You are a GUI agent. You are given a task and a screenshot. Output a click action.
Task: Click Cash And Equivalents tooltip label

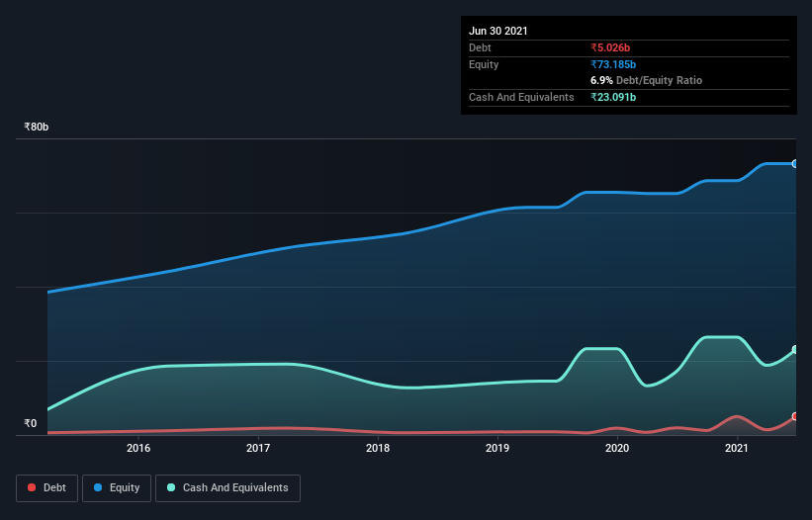coord(521,97)
